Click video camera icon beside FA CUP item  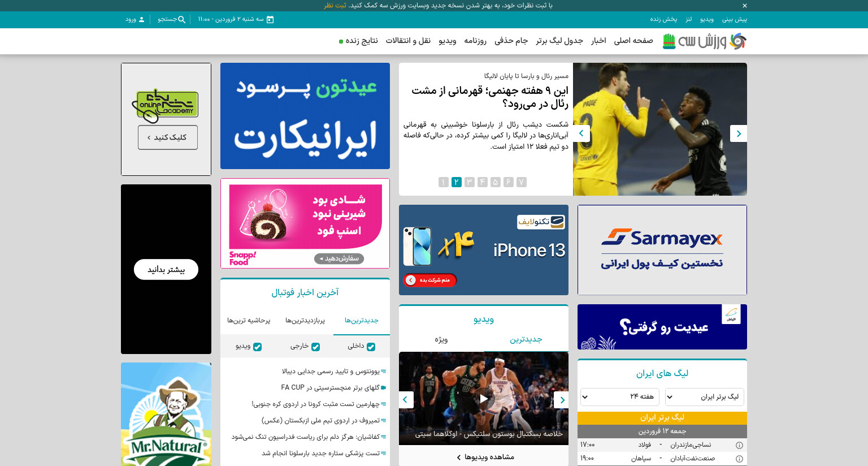tap(384, 388)
